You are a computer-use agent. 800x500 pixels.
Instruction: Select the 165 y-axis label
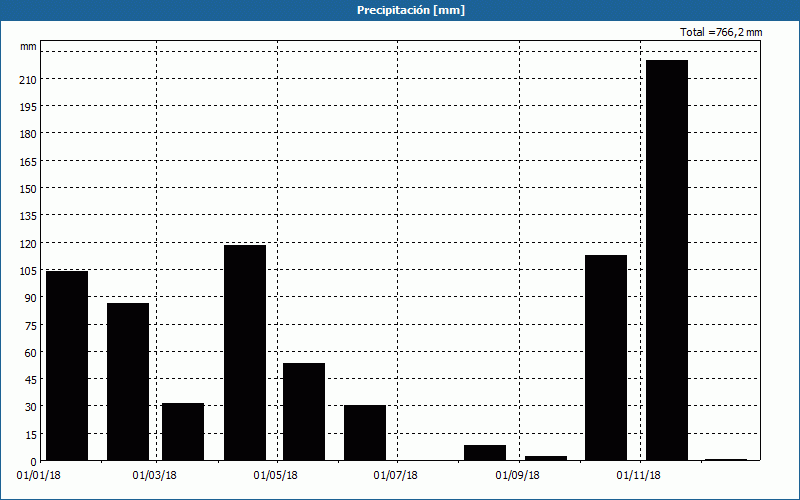[x=29, y=162]
